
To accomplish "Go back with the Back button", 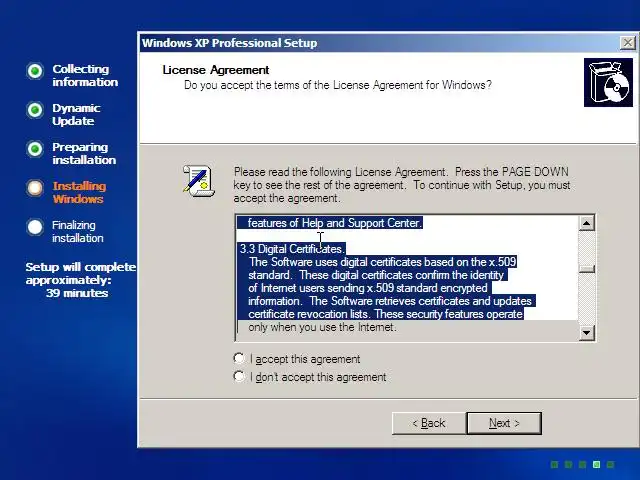I will [429, 423].
